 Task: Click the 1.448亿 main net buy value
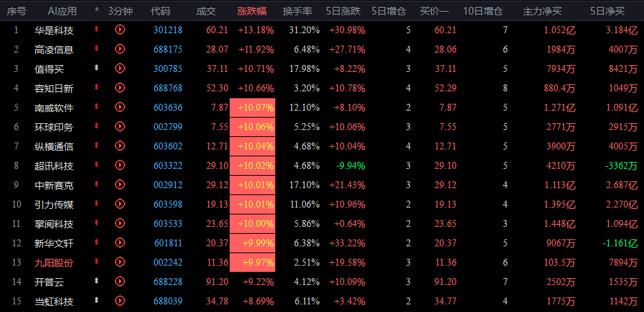(559, 223)
